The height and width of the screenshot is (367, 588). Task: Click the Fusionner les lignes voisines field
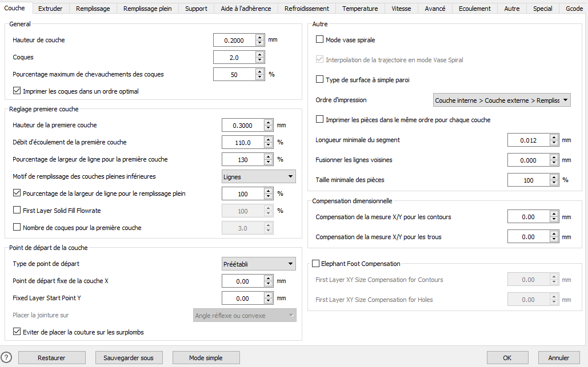coord(527,160)
